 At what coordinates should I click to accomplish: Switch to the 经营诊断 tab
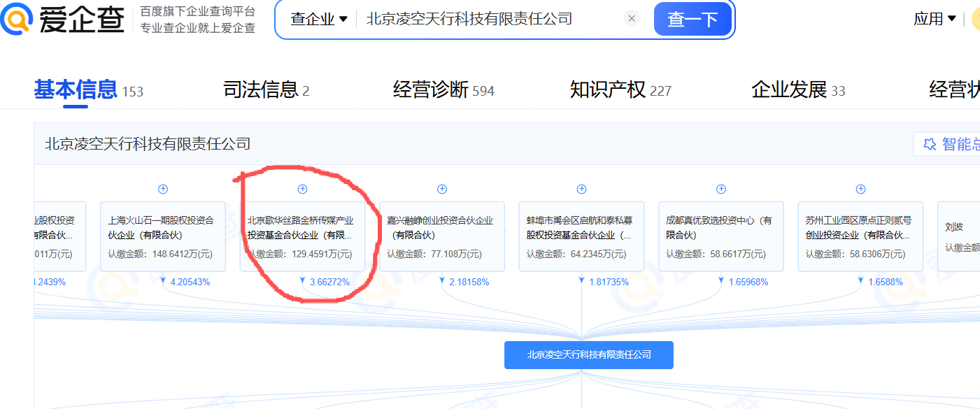pos(443,90)
